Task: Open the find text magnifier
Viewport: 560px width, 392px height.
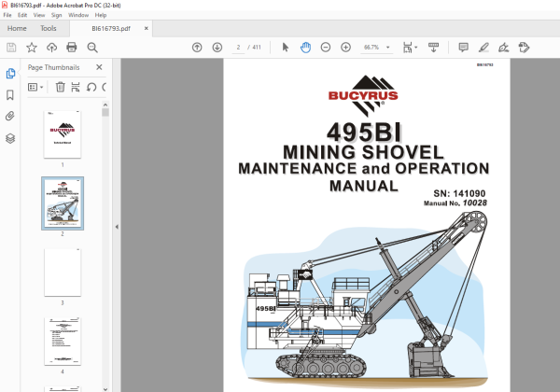Action: [92, 48]
